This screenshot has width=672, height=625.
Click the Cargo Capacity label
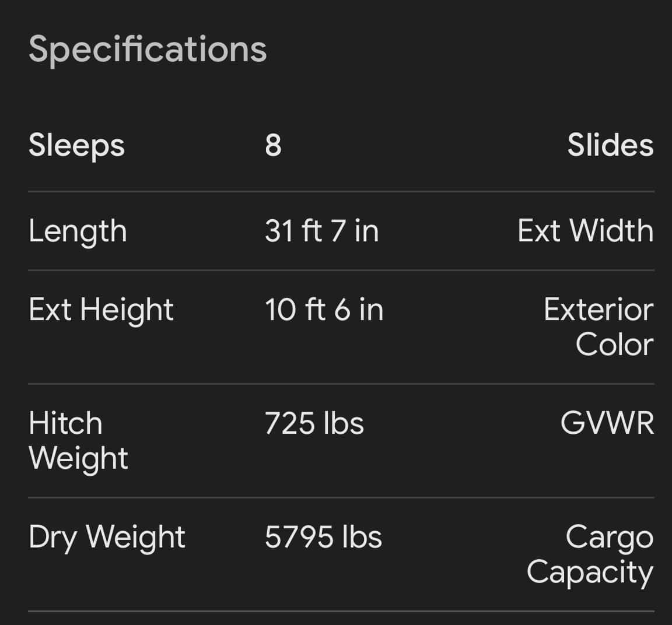tap(590, 554)
